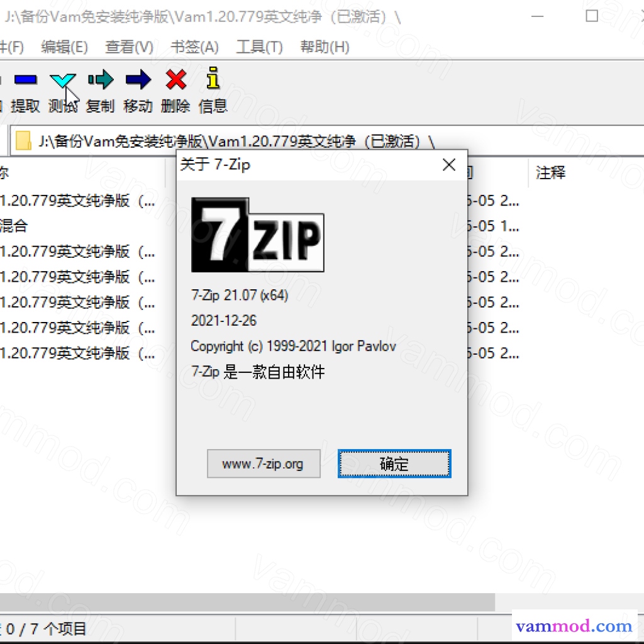Open the 工具(T) menu
The width and height of the screenshot is (644, 644).
(x=260, y=47)
